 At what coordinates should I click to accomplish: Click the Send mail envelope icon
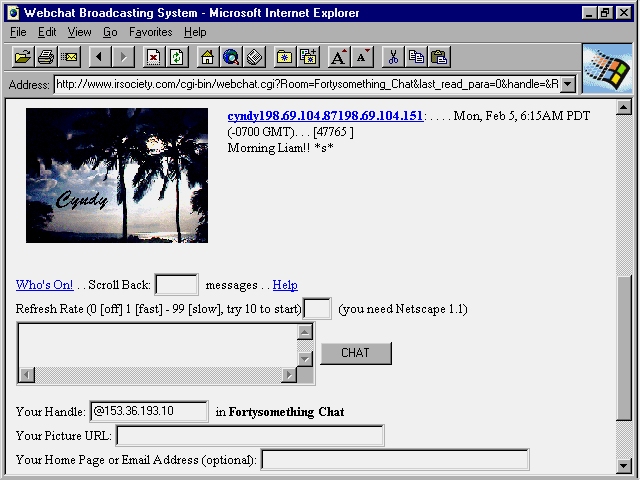pyautogui.click(x=70, y=56)
